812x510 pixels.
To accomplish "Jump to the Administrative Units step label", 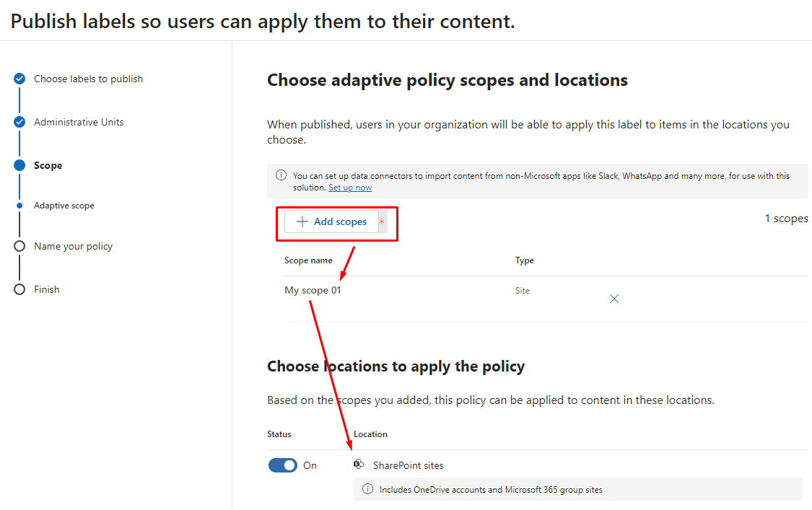I will 79,122.
